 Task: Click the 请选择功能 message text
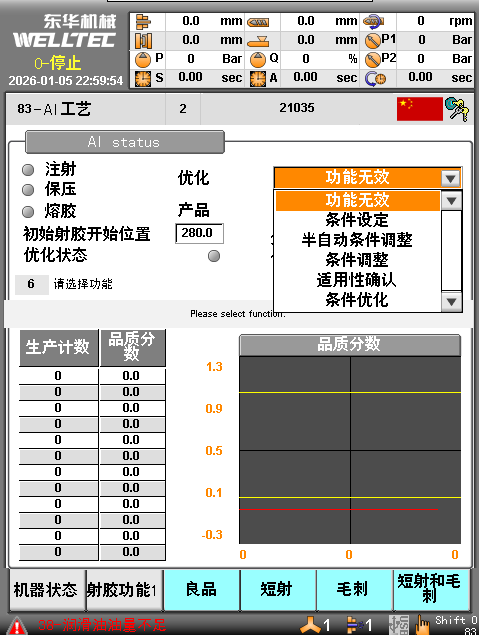coord(83,284)
